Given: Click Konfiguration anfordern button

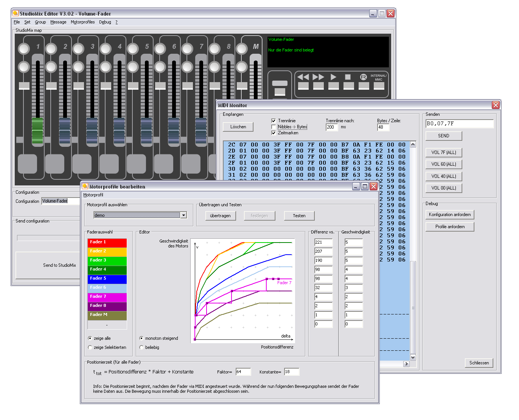Looking at the screenshot, I should point(450,215).
